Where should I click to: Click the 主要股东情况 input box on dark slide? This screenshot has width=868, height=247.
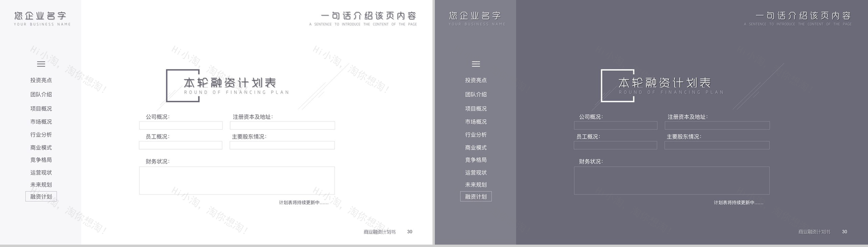point(717,145)
